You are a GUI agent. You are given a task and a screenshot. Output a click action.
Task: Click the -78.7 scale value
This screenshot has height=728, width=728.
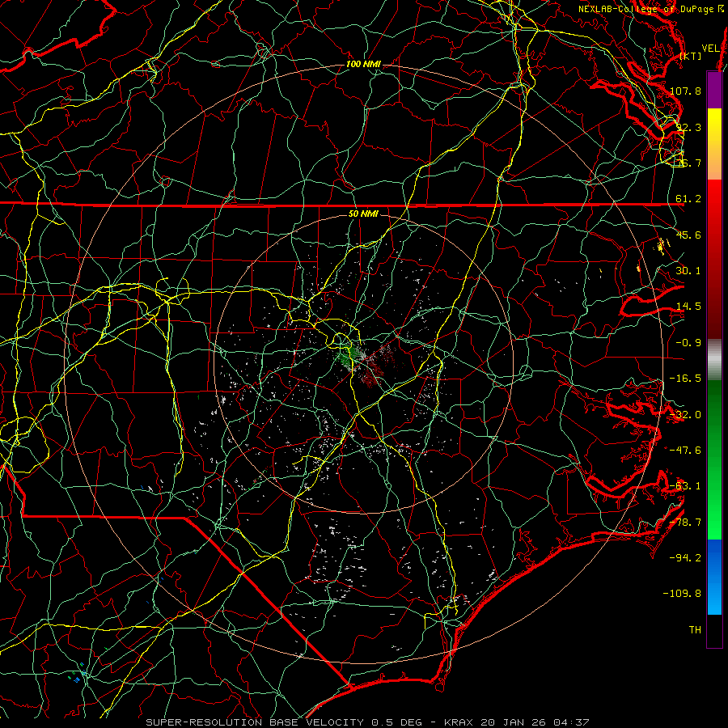685,523
